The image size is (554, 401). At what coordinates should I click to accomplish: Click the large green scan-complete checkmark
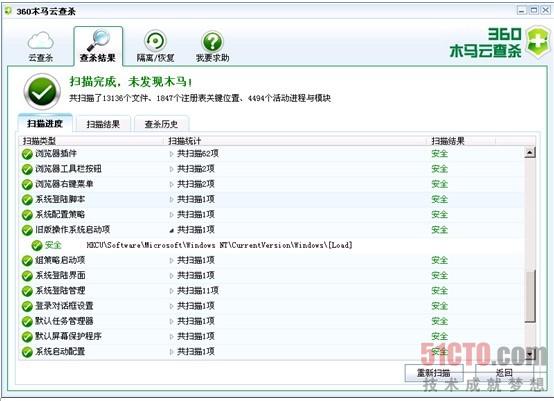tap(42, 92)
